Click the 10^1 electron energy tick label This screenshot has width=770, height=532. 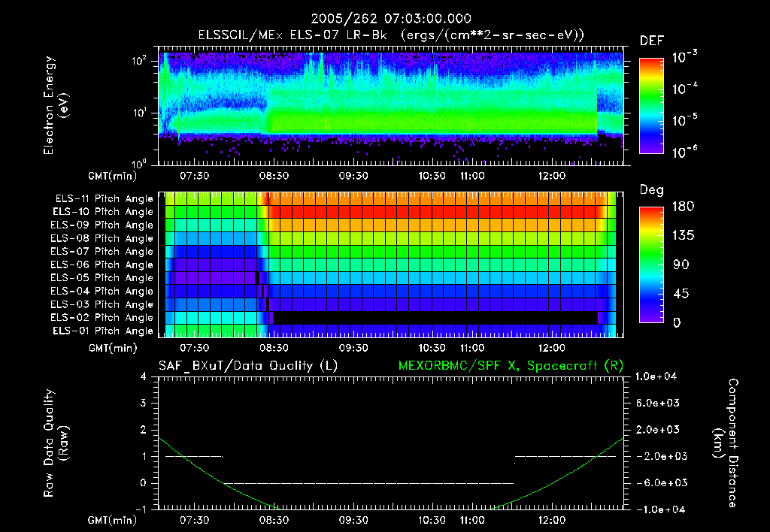(x=139, y=113)
